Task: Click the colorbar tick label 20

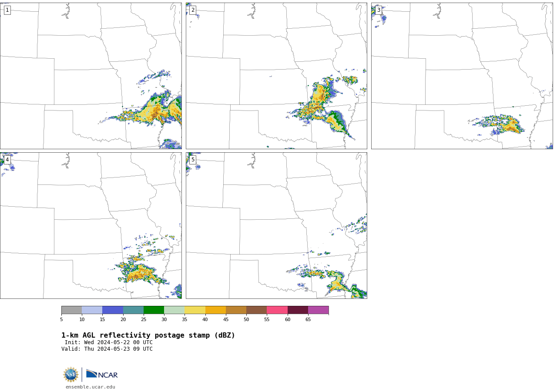Action: (123, 320)
